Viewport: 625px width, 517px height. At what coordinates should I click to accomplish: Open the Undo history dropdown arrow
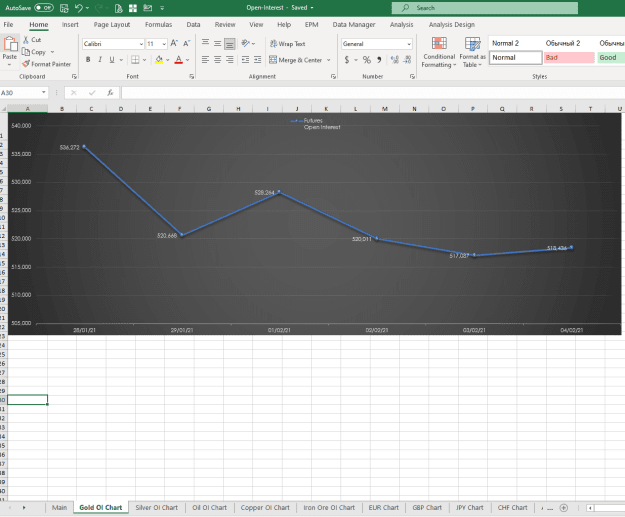[87, 8]
